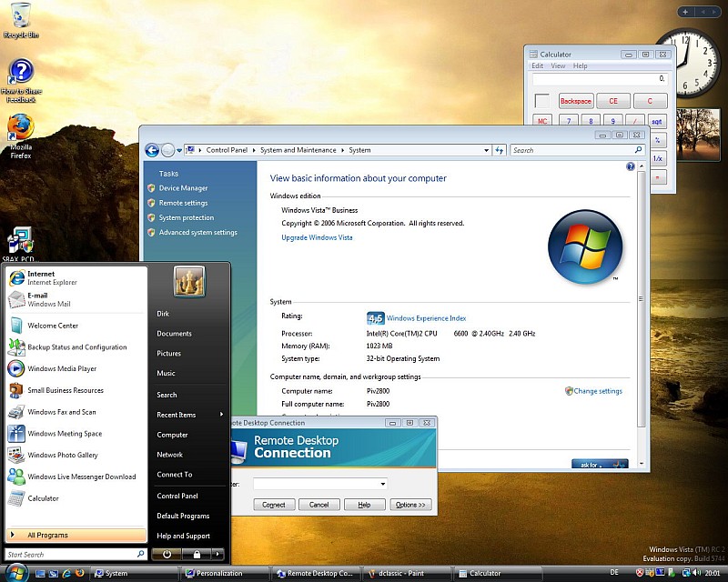Open Windows Live Messenger Download
The image size is (728, 582).
pyautogui.click(x=77, y=477)
